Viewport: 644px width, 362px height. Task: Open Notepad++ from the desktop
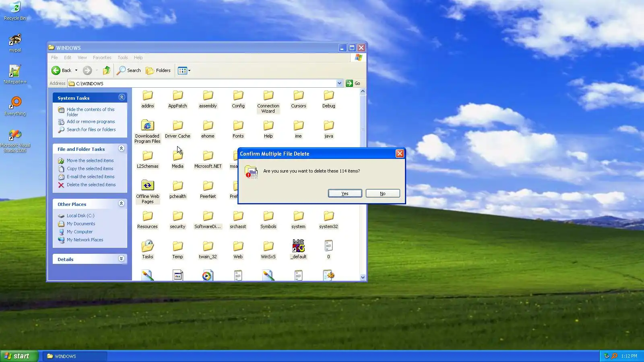[x=15, y=74]
